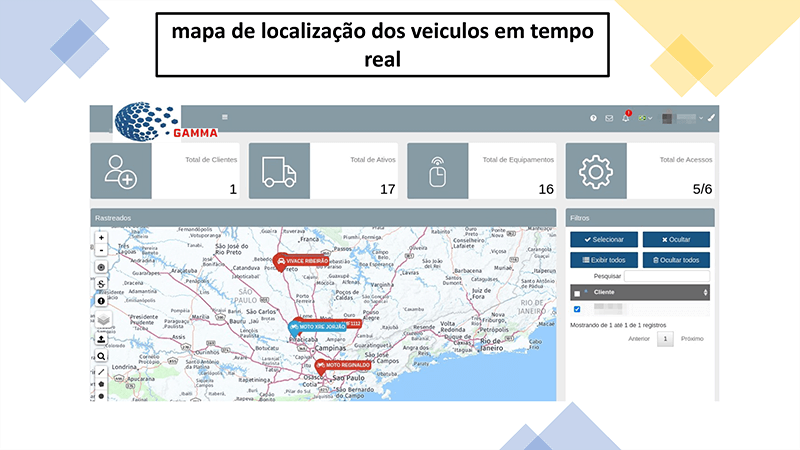Select the draw circle map tool
The width and height of the screenshot is (800, 450).
click(101, 396)
